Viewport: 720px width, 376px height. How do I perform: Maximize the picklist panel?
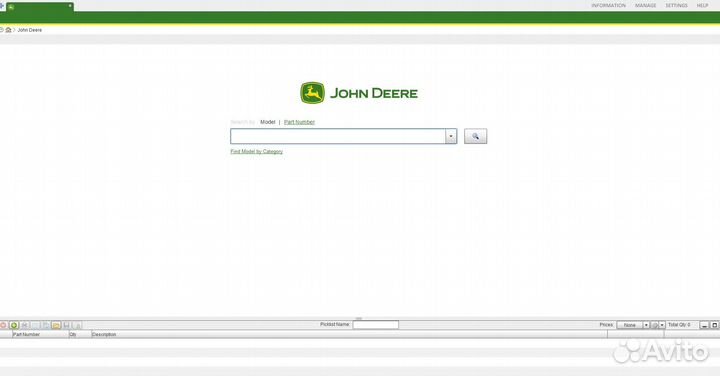click(x=714, y=325)
